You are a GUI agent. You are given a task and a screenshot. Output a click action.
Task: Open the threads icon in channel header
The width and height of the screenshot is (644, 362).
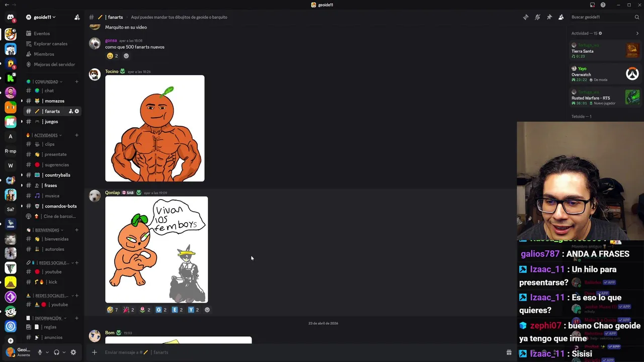pyautogui.click(x=526, y=17)
